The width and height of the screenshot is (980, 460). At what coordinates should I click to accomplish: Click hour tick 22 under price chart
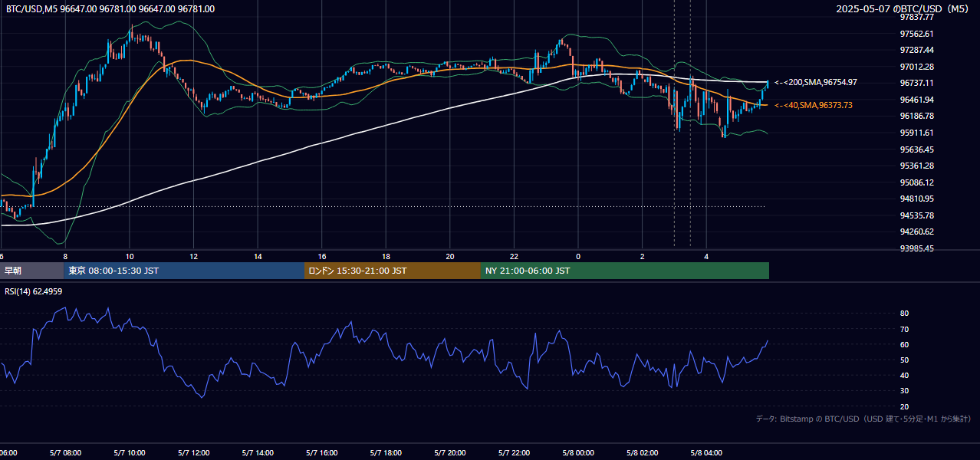coord(514,256)
